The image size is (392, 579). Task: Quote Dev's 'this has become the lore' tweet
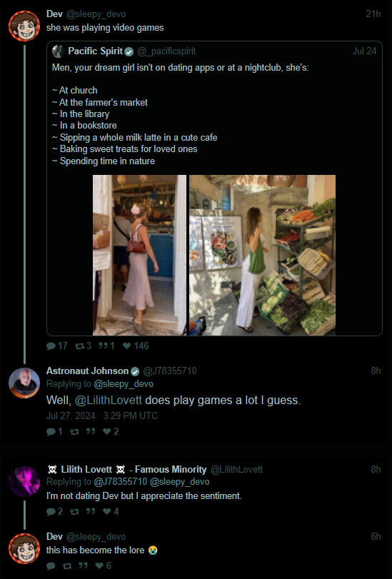(x=83, y=565)
